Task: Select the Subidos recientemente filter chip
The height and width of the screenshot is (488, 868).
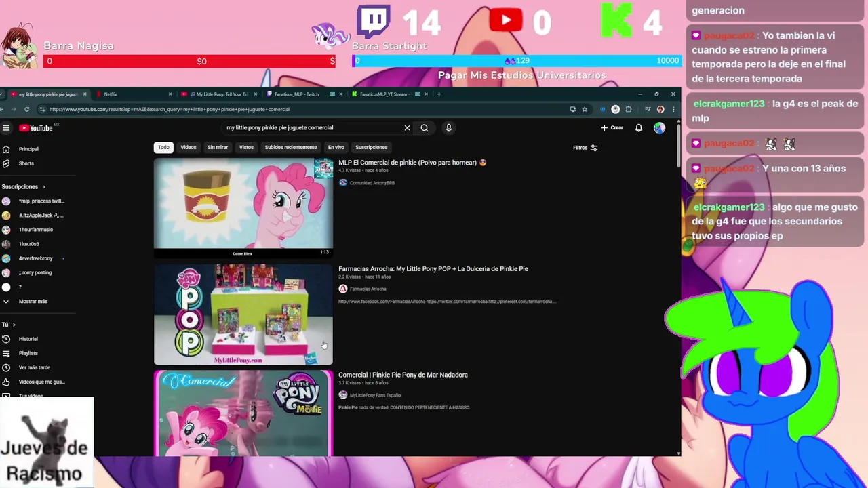Action: pos(291,148)
